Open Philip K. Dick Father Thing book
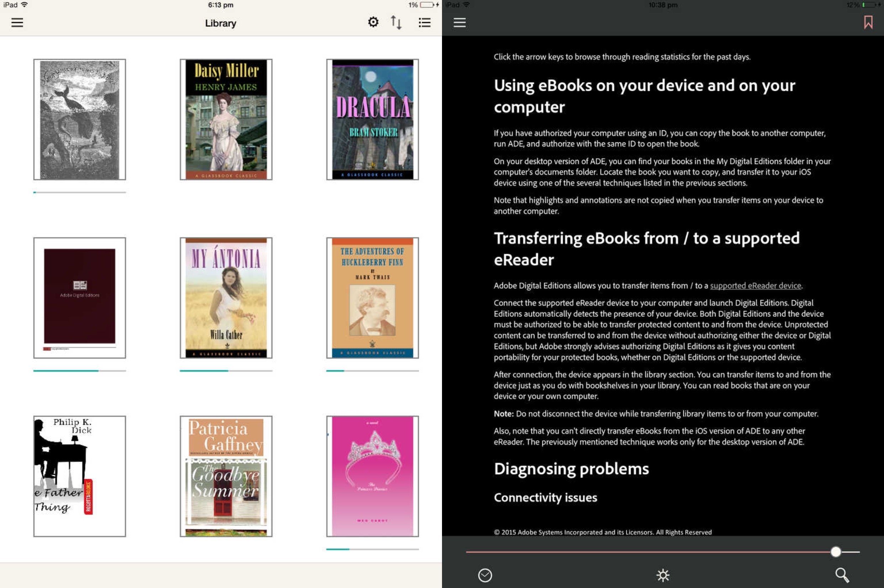 [79, 476]
